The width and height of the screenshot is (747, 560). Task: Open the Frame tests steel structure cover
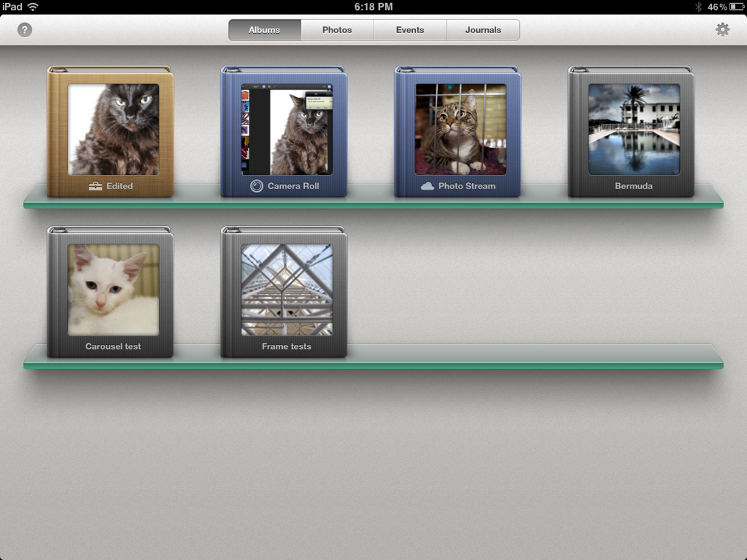coord(287,290)
